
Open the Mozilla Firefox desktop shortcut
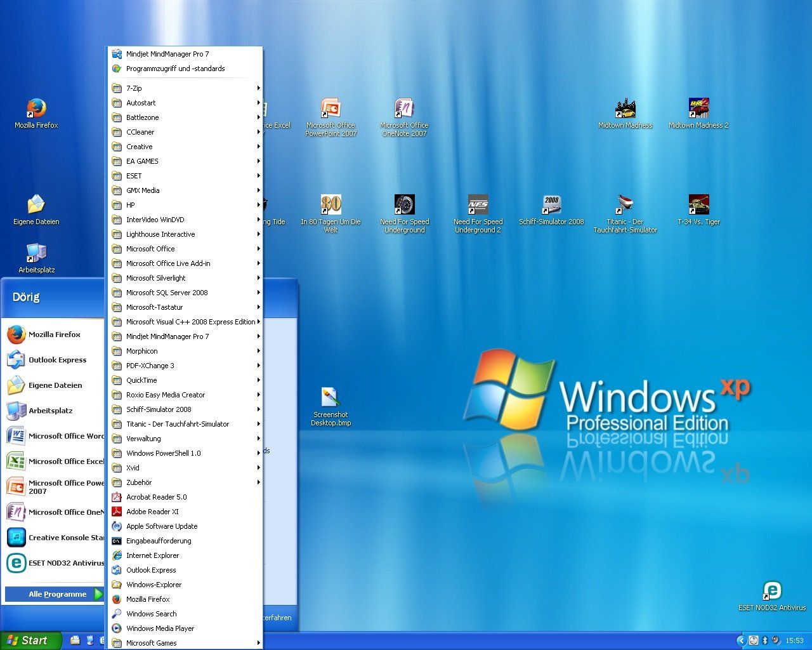[x=36, y=113]
